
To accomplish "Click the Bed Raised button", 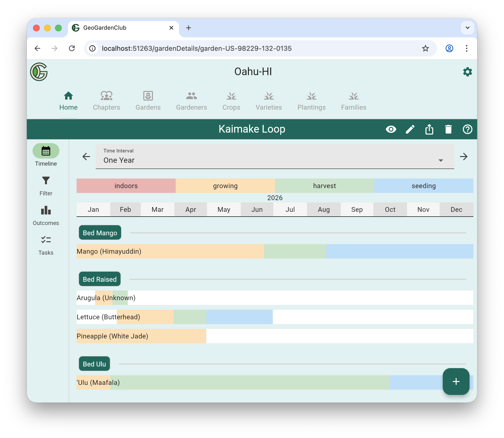I will [100, 279].
